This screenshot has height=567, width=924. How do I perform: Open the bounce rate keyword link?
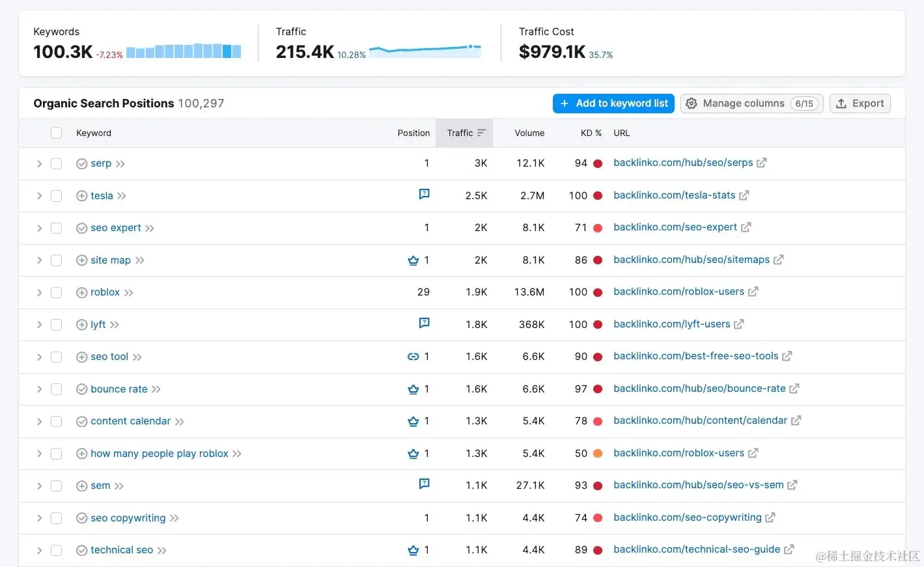point(119,389)
